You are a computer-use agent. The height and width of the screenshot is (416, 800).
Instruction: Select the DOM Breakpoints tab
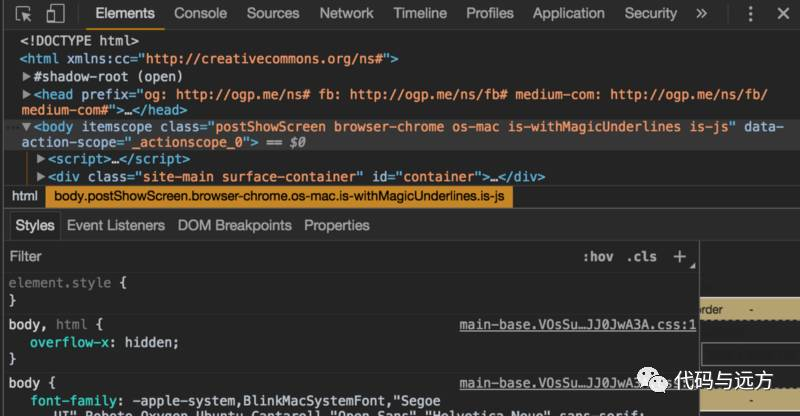tap(235, 226)
